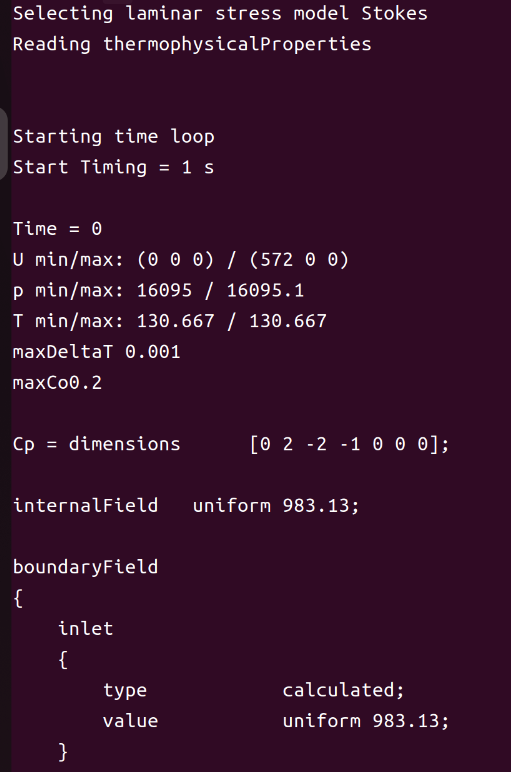Click the 'Reading thermophysicalProperties' text

point(192,44)
